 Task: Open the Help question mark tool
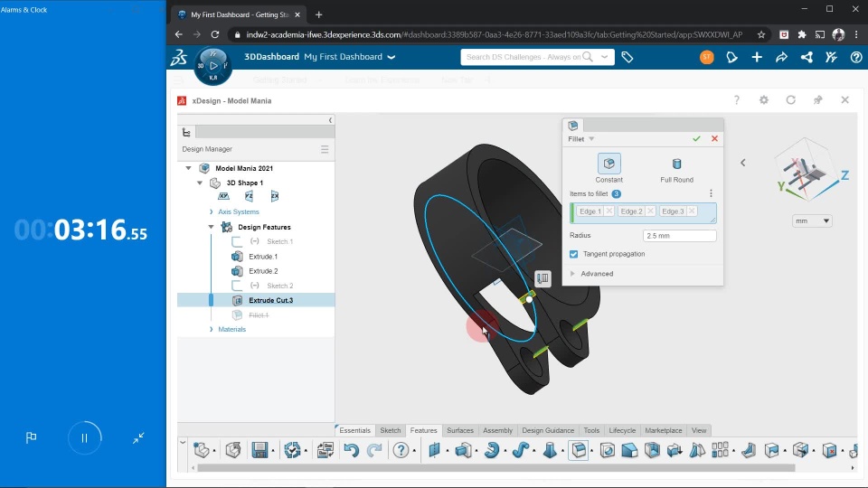pyautogui.click(x=401, y=450)
